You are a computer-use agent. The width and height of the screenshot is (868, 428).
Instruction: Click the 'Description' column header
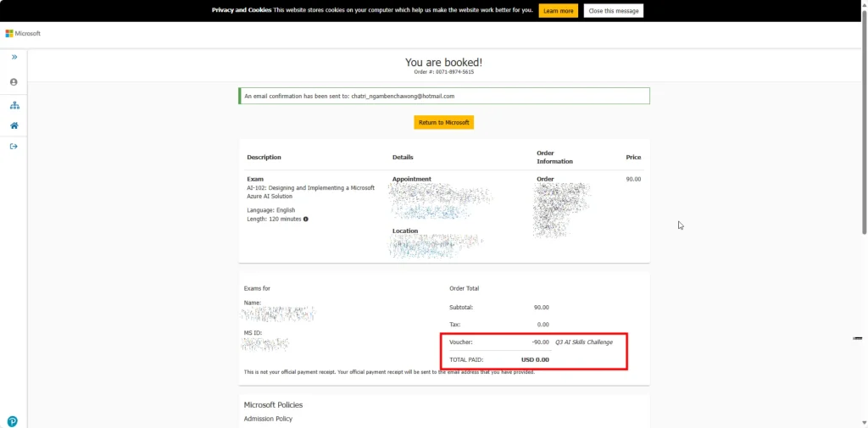tap(264, 158)
